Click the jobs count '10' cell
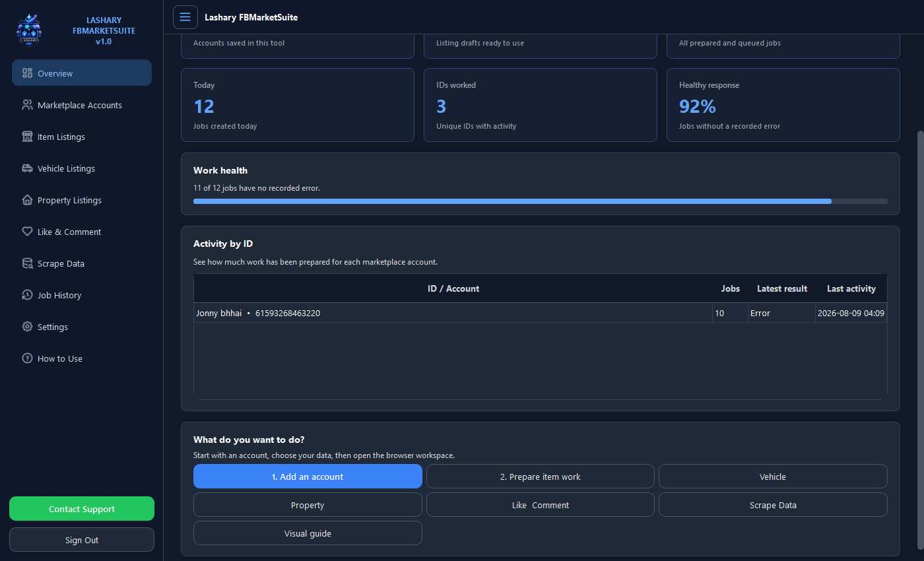Image resolution: width=924 pixels, height=561 pixels. [730, 313]
